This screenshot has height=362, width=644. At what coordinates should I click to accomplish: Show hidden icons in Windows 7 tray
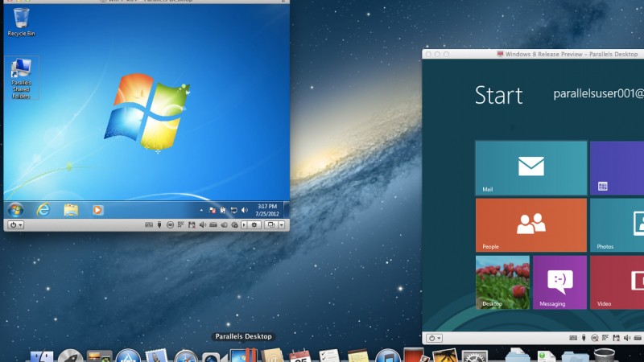click(x=201, y=210)
